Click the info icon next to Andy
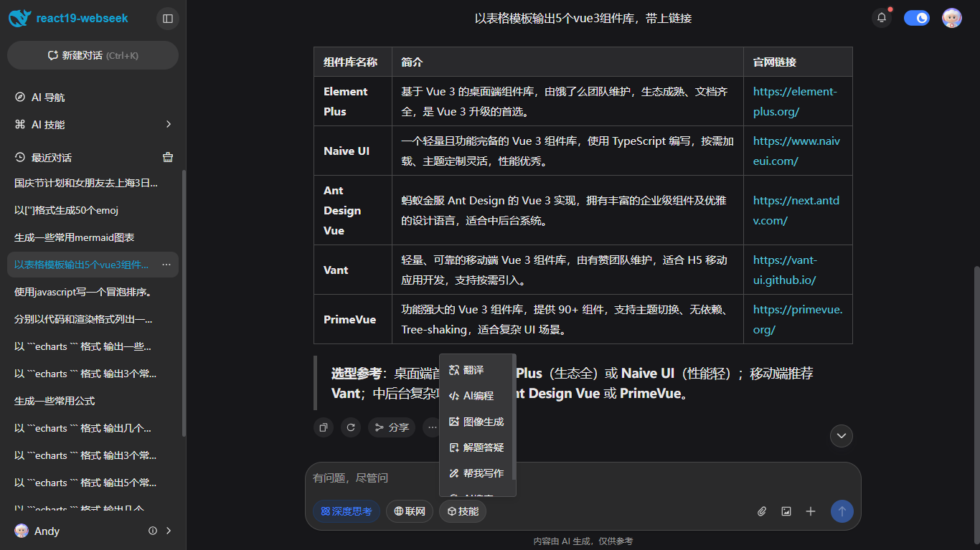 (153, 531)
